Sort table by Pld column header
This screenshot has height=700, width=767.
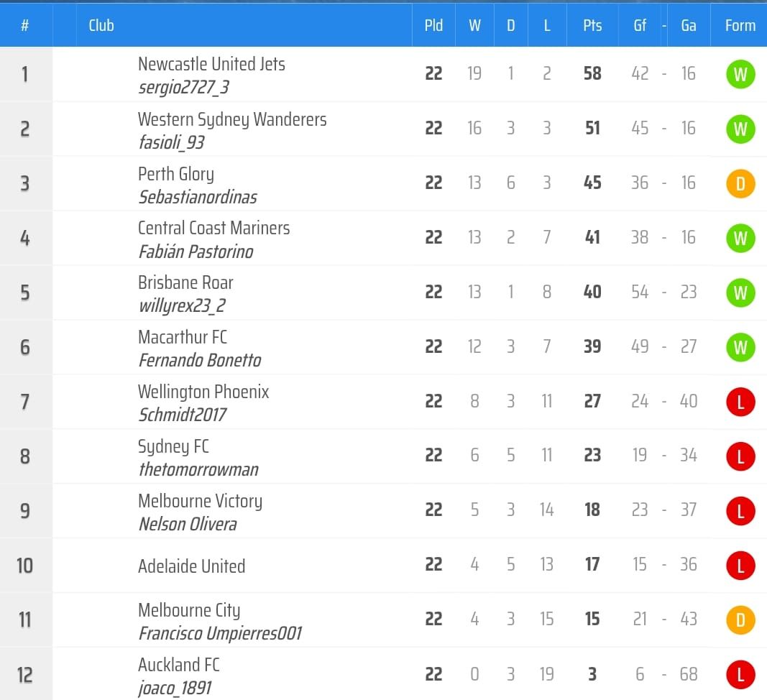click(x=433, y=25)
